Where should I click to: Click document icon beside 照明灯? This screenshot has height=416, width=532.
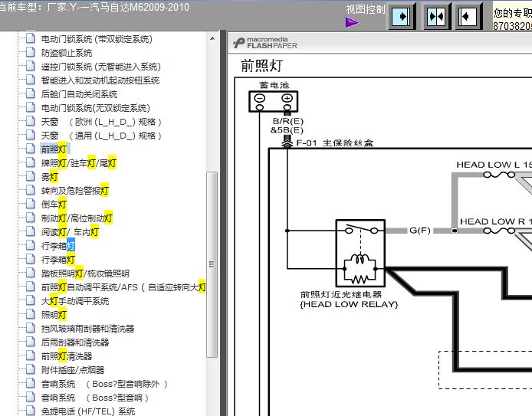(x=30, y=314)
